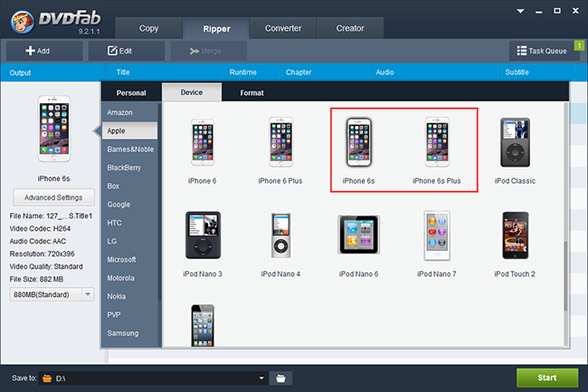
Task: Click the greyed Merge button
Action: (x=208, y=51)
